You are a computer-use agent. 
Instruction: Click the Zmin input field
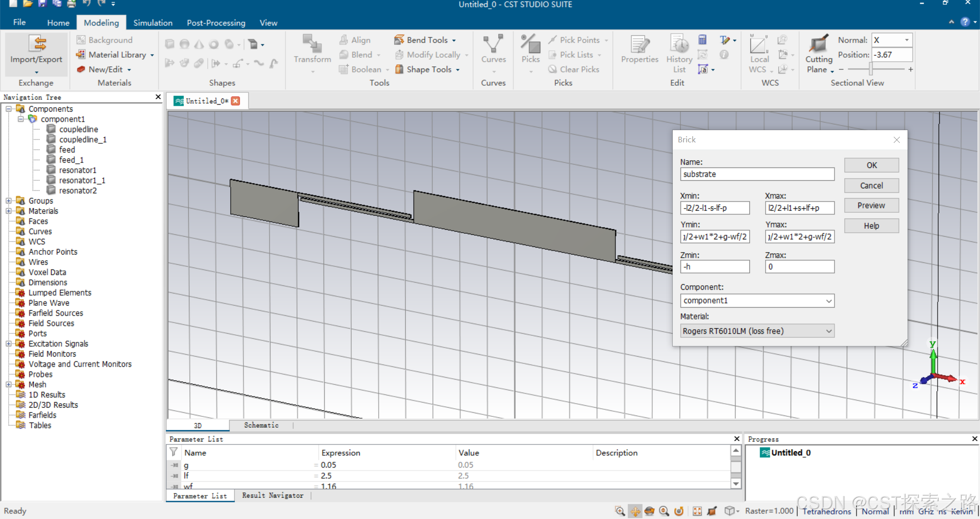coord(715,266)
